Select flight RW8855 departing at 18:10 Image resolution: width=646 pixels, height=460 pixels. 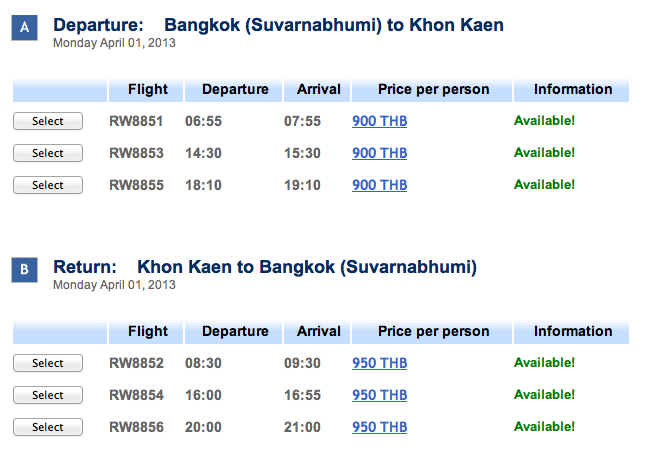[48, 185]
